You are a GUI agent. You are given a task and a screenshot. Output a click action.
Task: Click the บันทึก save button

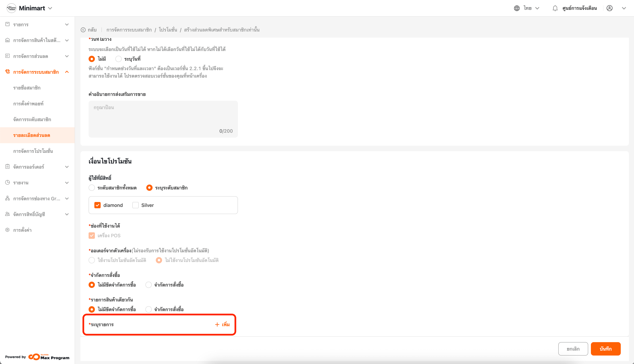point(605,349)
